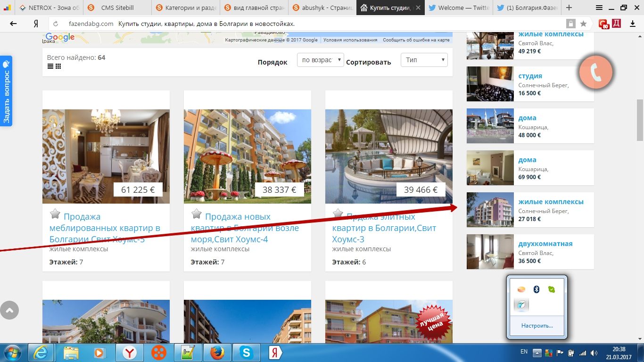Viewport: 644px width, 362px height.
Task: Click the red Д extension icon
Action: tap(616, 24)
